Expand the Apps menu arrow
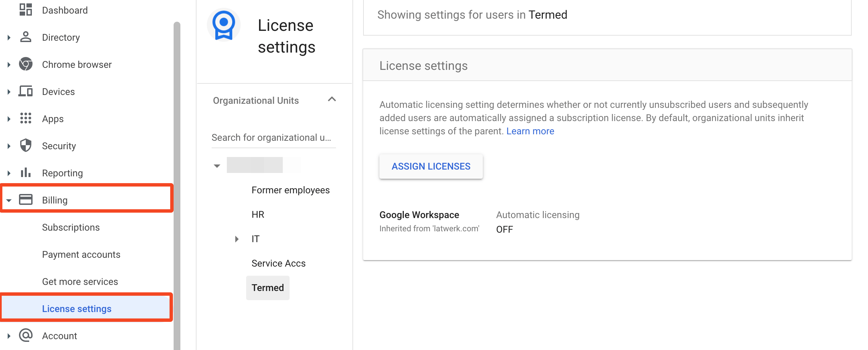Screen dimensions: 868x350 click(x=9, y=119)
